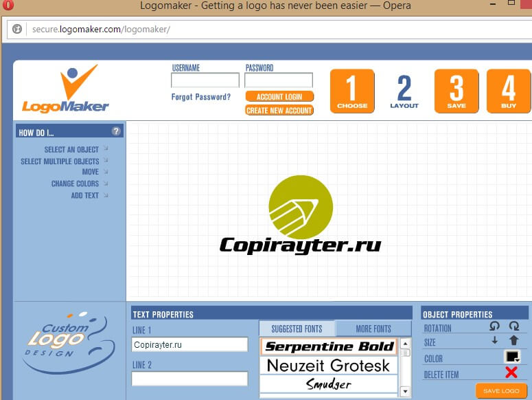Expand Select Multiple Objects help

click(65, 161)
